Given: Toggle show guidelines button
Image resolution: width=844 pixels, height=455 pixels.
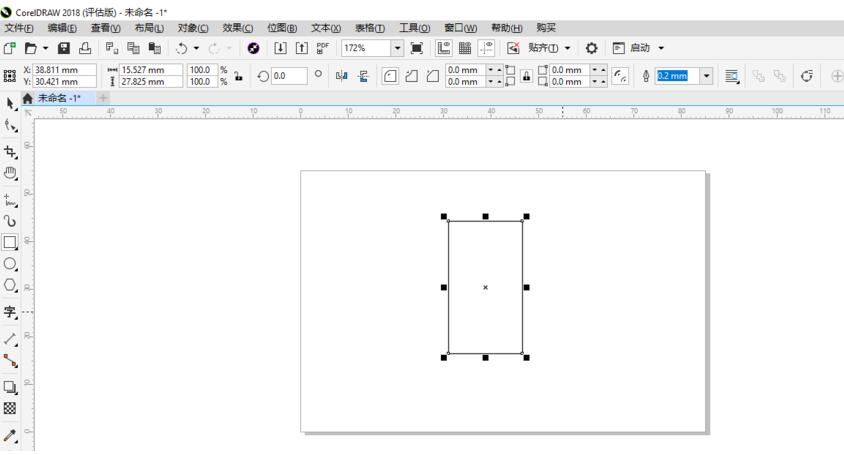Looking at the screenshot, I should coord(486,48).
